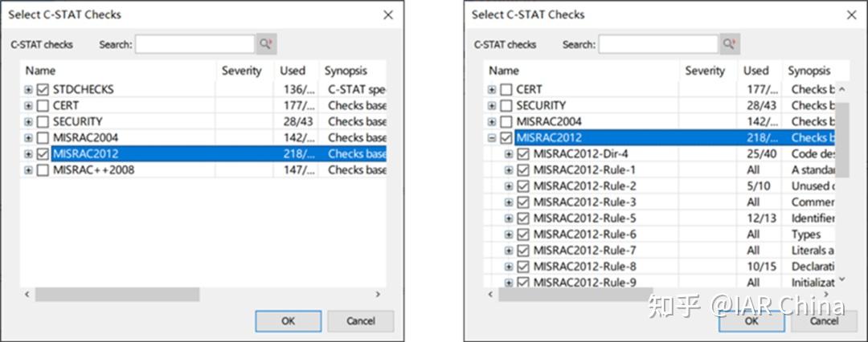Toggle the MISRAC2012-Rule-5 checkbox

point(522,218)
